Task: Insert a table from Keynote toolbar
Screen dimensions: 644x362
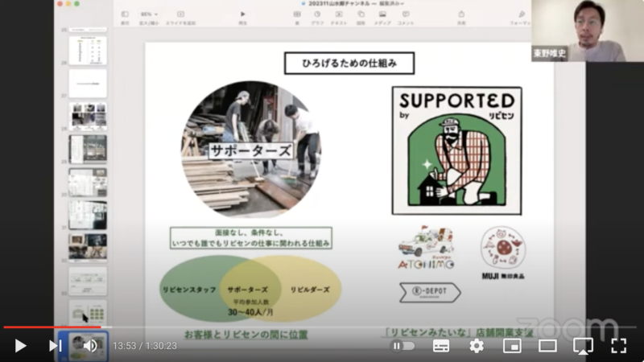Action: 297,14
